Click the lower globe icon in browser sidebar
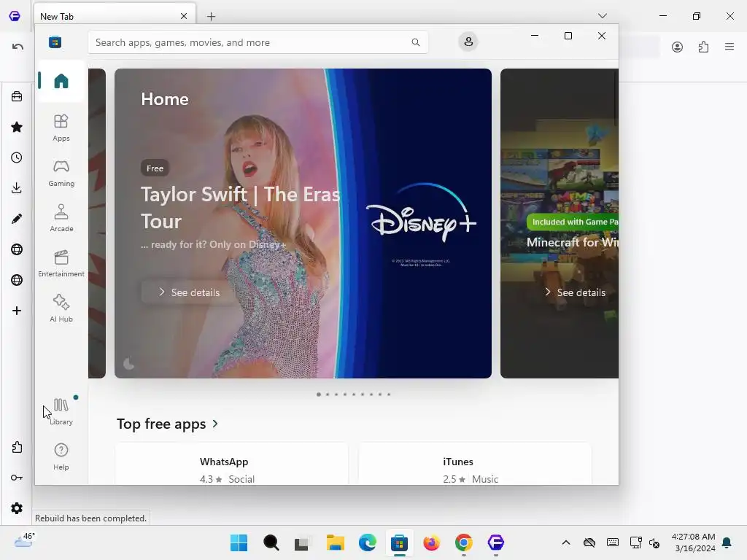Viewport: 747px width, 560px height. [17, 280]
